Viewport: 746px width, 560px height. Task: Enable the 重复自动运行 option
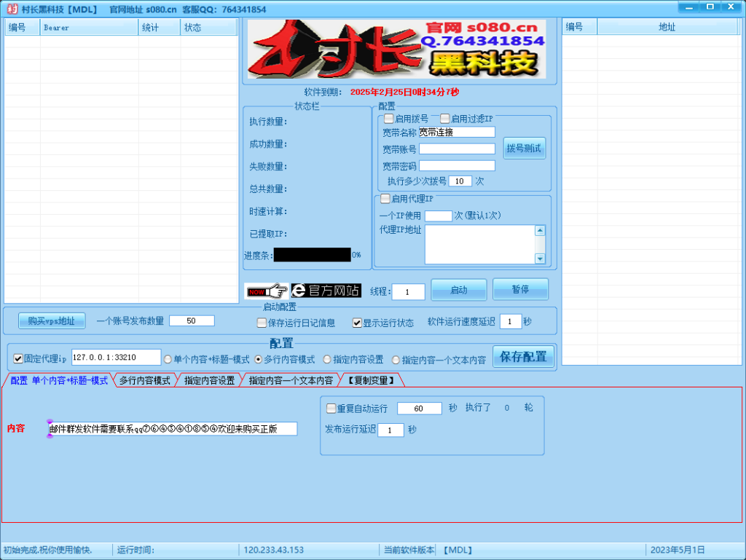[x=331, y=409]
